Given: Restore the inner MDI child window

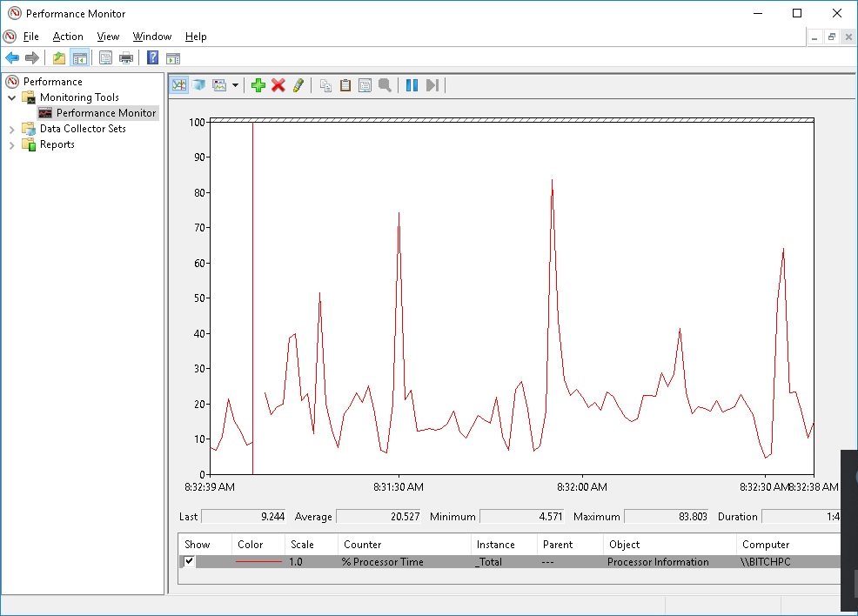Looking at the screenshot, I should tap(832, 37).
